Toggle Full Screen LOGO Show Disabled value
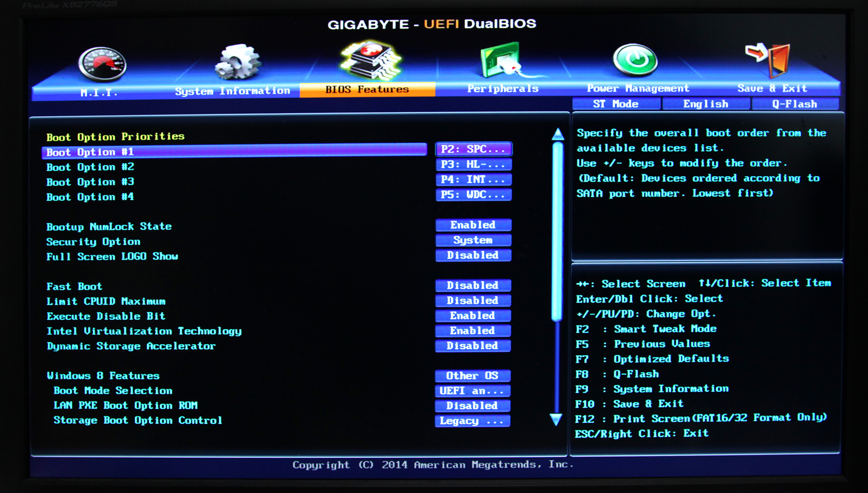This screenshot has height=493, width=868. [x=473, y=255]
